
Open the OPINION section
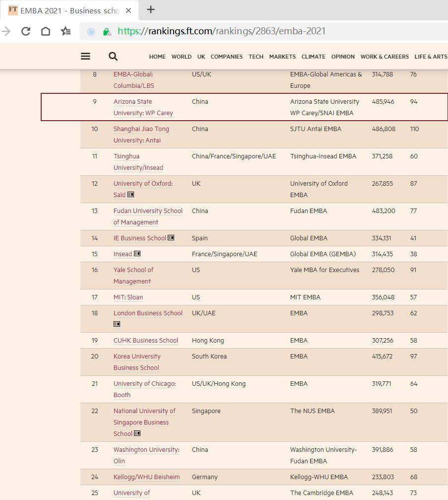343,57
